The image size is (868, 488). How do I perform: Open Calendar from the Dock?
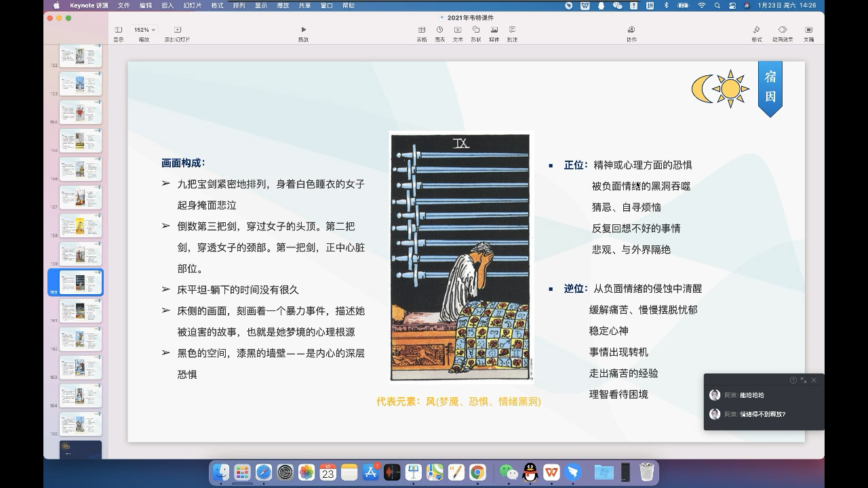328,472
